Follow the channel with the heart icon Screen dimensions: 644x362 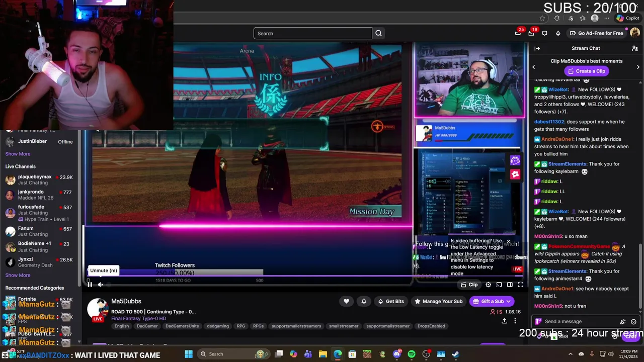[346, 301]
